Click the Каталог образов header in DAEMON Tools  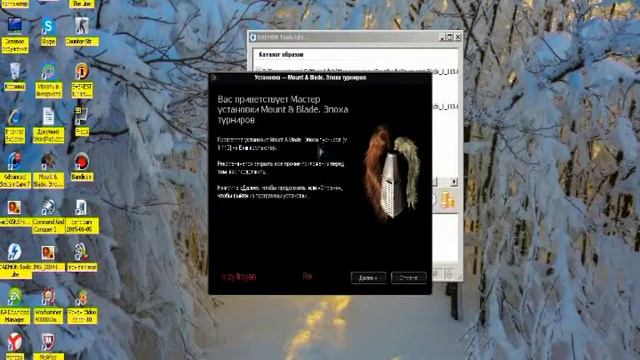pos(281,55)
